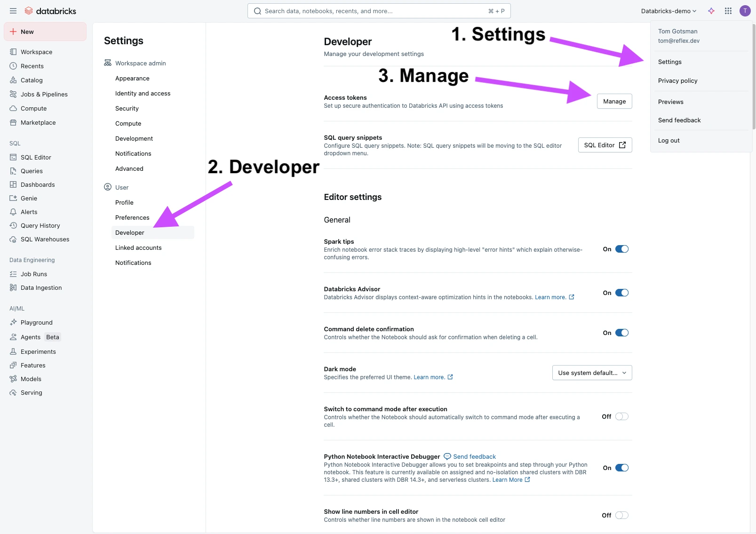Click the SQL Editor snippets button
This screenshot has width=756, height=534.
point(605,145)
